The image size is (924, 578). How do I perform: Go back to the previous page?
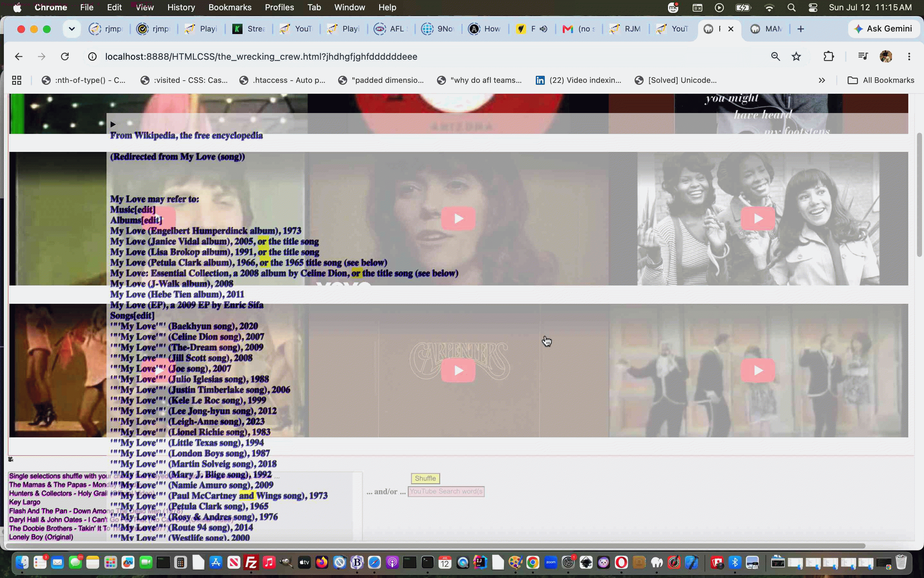pos(18,57)
